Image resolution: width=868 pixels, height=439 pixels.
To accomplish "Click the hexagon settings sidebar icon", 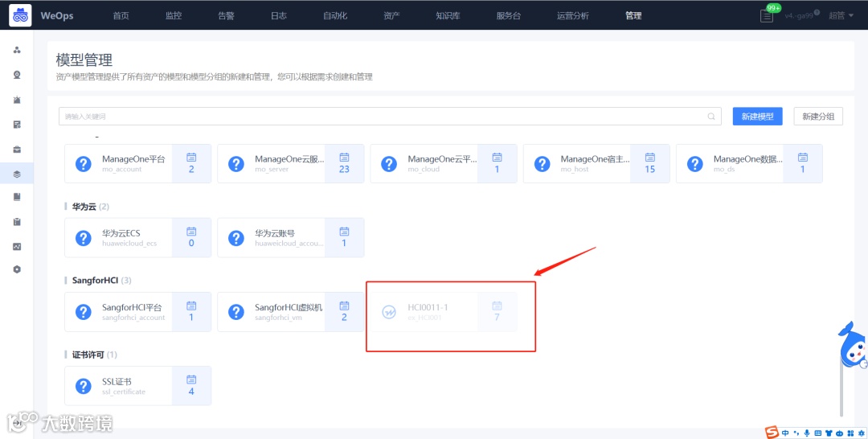I will (17, 269).
